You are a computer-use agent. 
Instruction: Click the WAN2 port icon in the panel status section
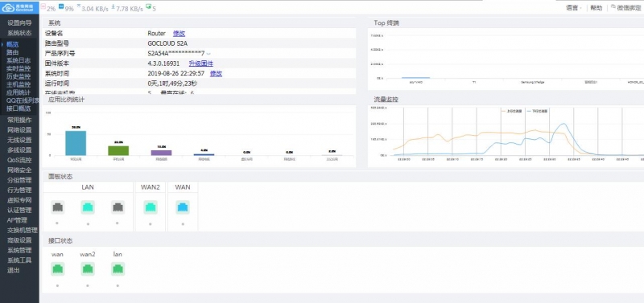click(151, 207)
